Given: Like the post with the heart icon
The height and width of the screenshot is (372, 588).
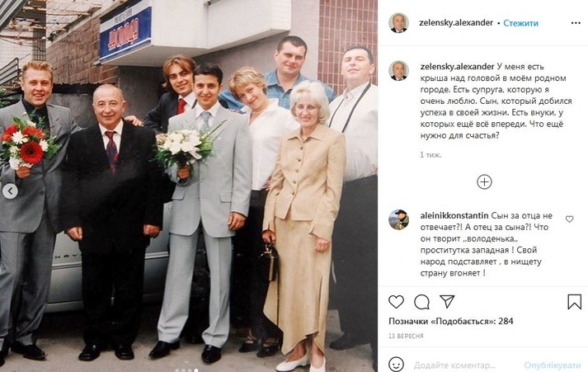Looking at the screenshot, I should click(x=396, y=302).
